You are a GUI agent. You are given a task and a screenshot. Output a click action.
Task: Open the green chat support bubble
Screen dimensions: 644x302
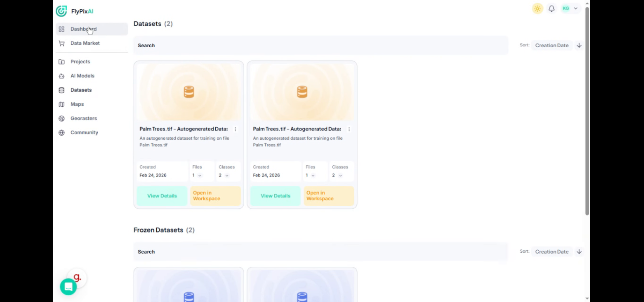point(68,287)
